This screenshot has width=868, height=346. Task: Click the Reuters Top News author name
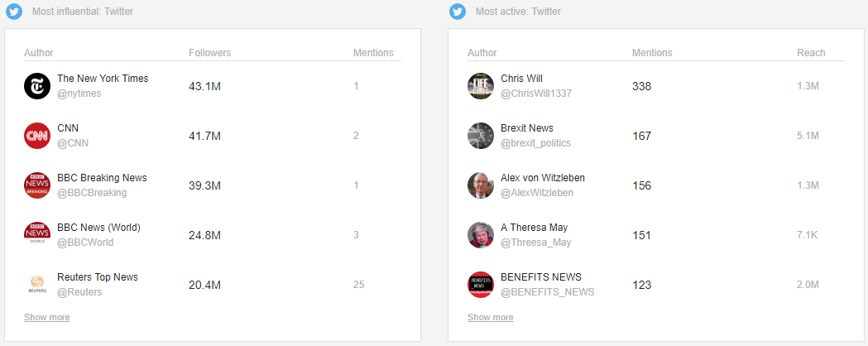point(98,276)
